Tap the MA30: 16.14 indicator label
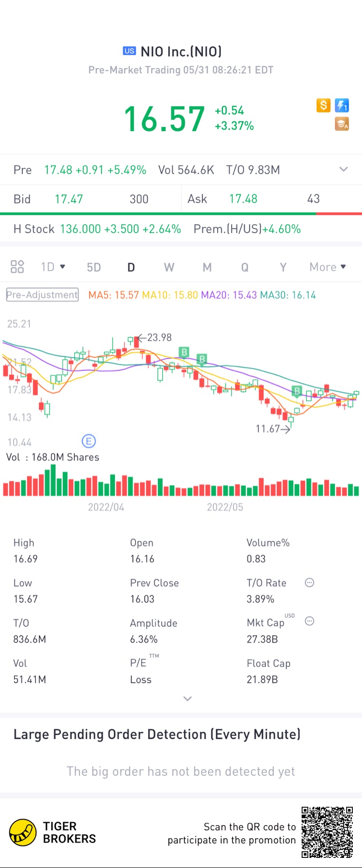The width and height of the screenshot is (362, 868). tap(288, 295)
